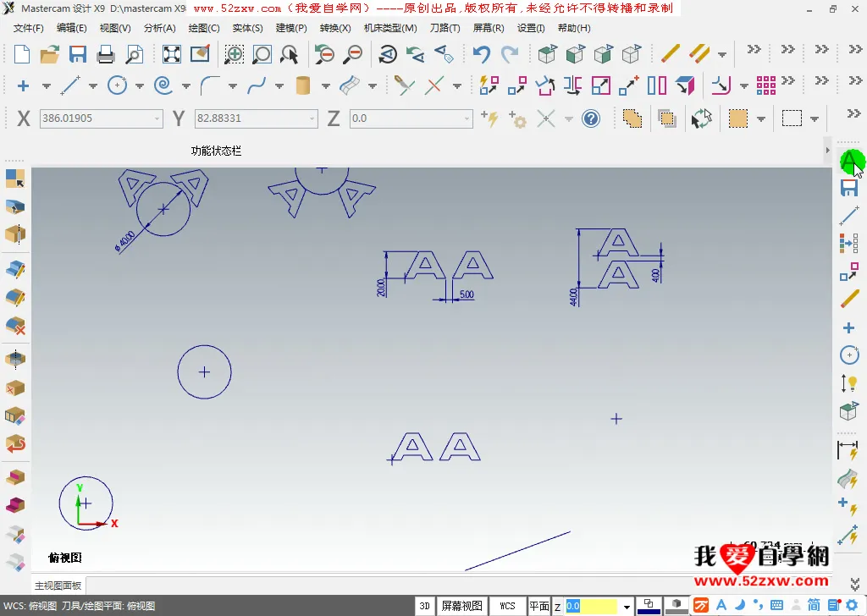Expand the dropdown arrow beside circle tool

139,85
